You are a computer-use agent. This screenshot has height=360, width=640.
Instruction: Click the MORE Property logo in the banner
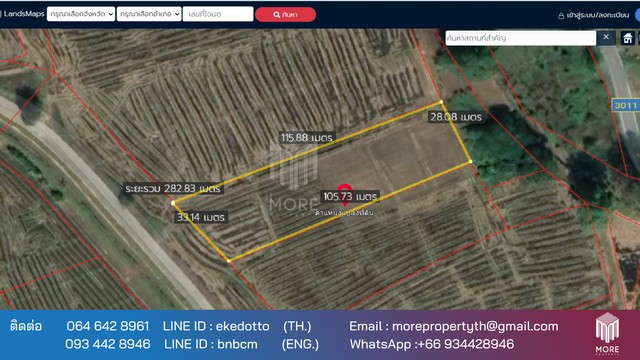pos(607,333)
